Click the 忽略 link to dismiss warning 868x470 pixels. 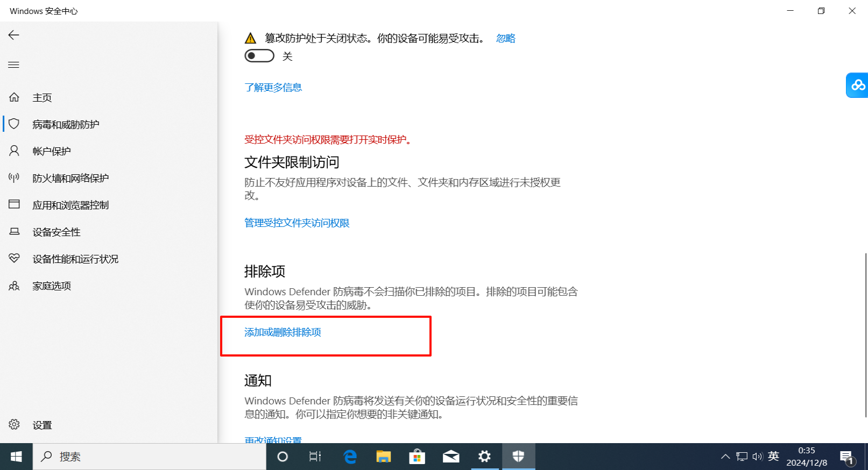(506, 38)
